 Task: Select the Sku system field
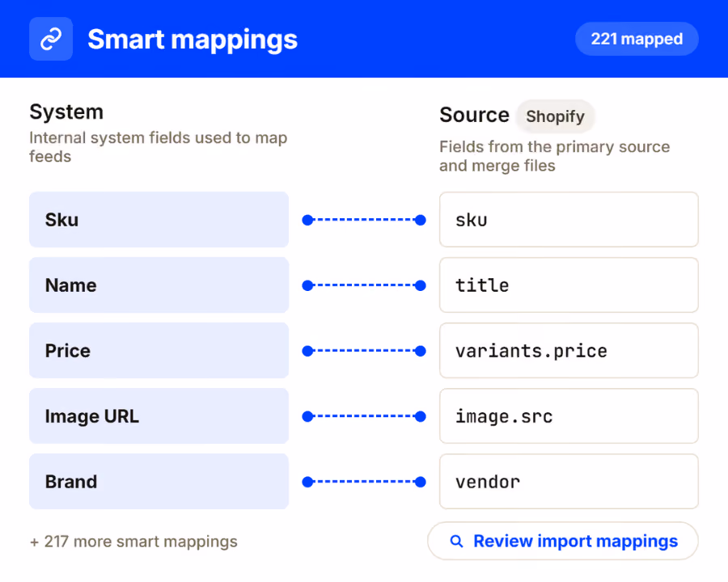point(159,220)
